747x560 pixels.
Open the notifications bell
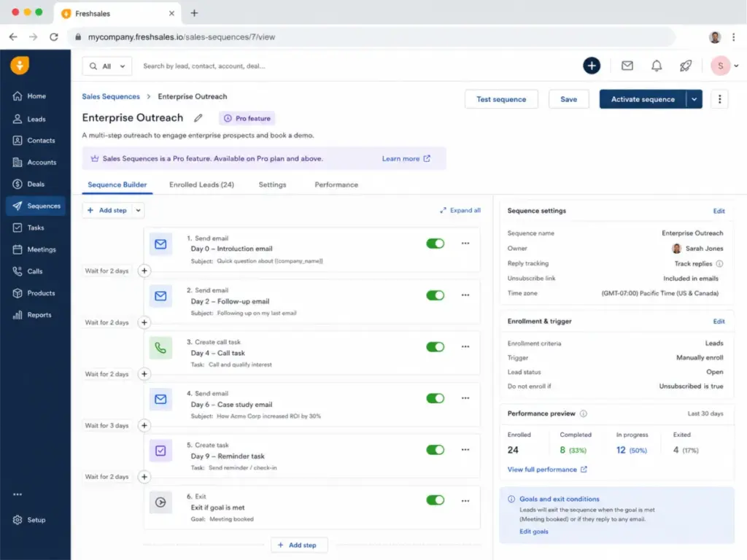tap(657, 66)
